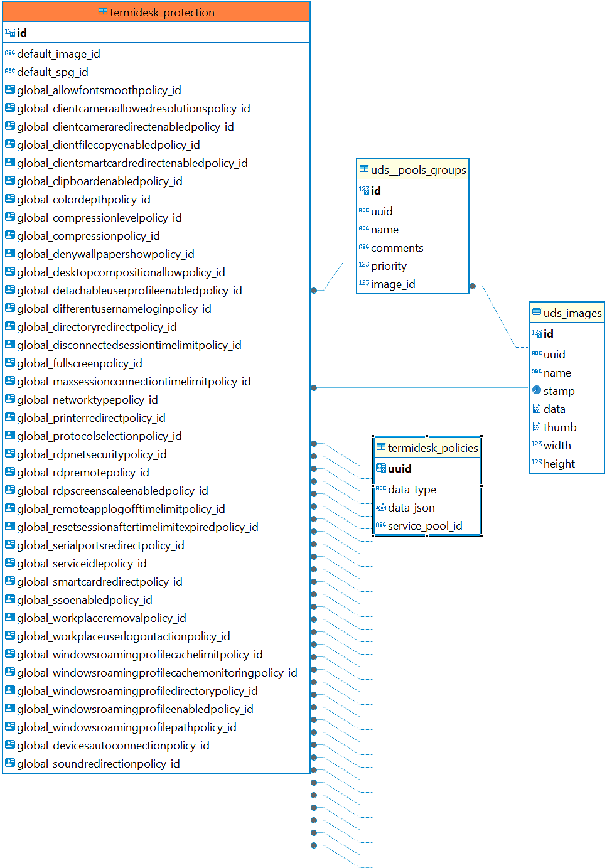612x868 pixels.
Task: Select the image_id column in uds__pools_groups
Action: click(393, 284)
